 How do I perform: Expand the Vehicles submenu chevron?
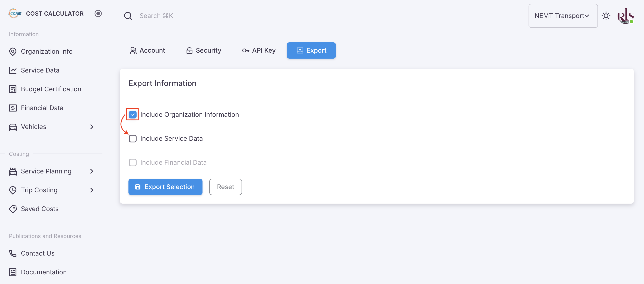tap(92, 127)
